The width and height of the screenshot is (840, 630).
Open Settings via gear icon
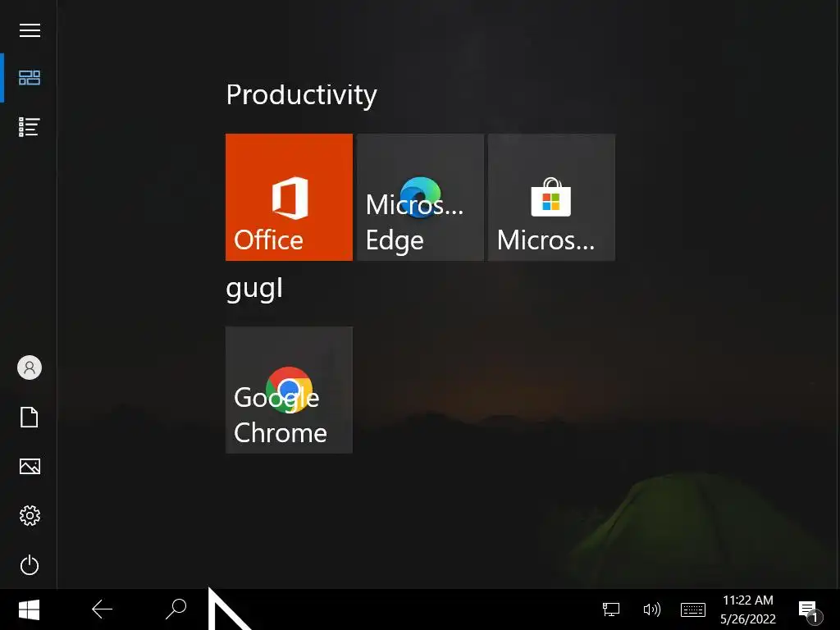[30, 515]
